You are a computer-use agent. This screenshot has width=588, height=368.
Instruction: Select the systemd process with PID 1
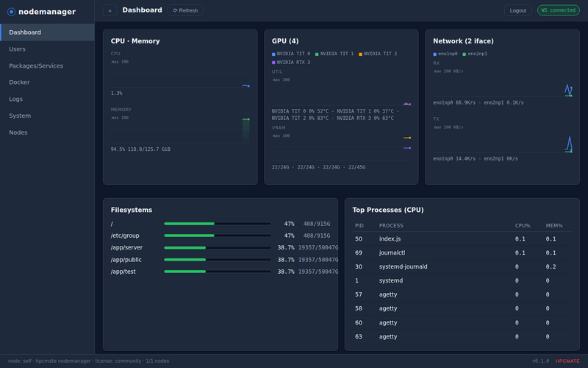click(x=462, y=280)
